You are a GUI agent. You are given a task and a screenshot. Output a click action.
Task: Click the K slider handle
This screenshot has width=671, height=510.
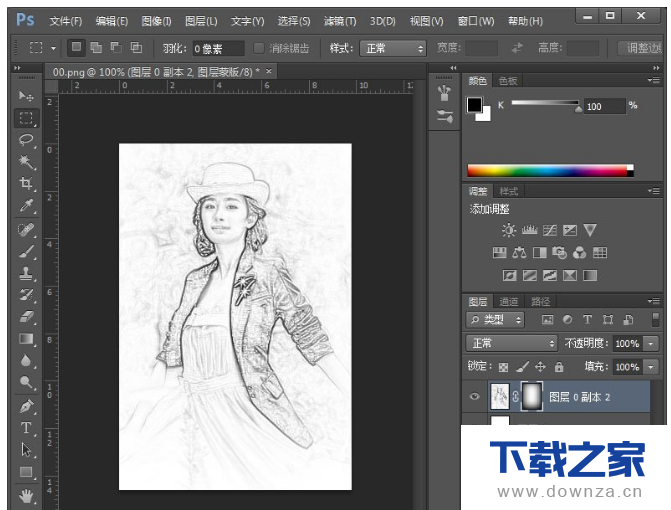(x=579, y=109)
